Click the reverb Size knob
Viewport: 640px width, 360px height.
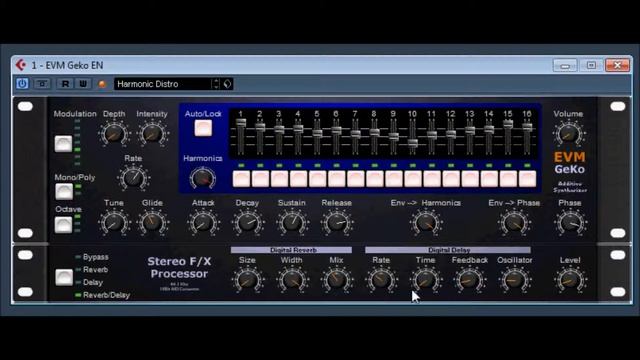(247, 280)
